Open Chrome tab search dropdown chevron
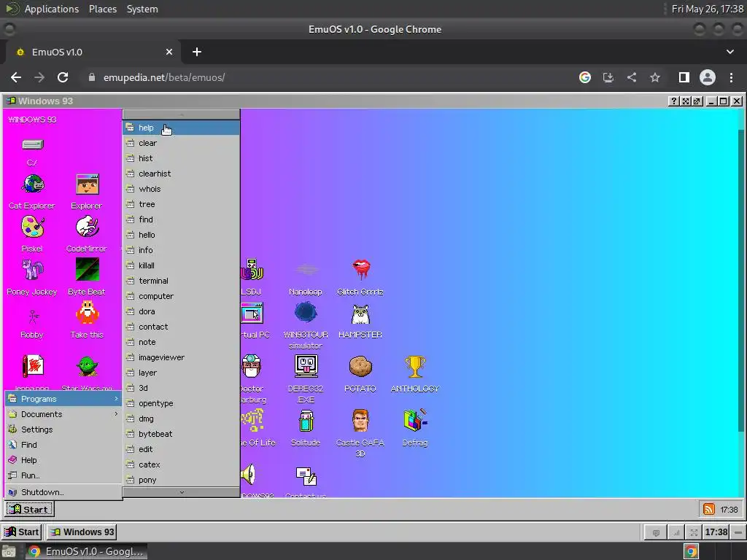This screenshot has height=560, width=747. point(730,52)
